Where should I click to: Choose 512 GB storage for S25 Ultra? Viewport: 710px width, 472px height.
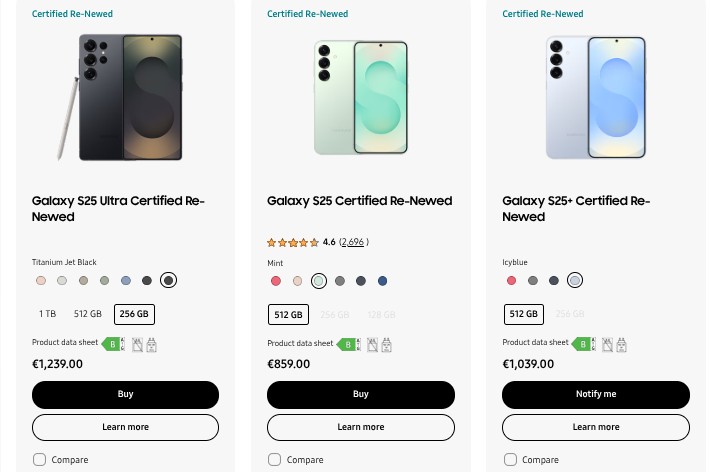coord(88,314)
